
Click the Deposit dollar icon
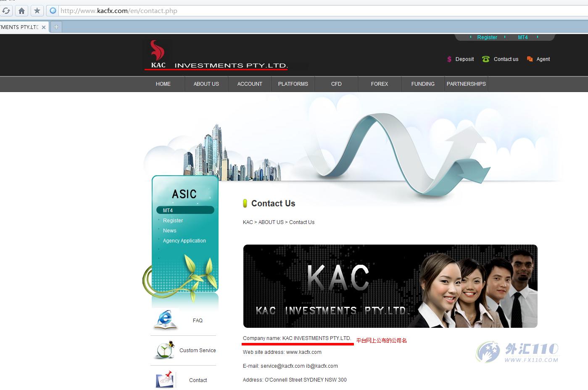point(449,59)
